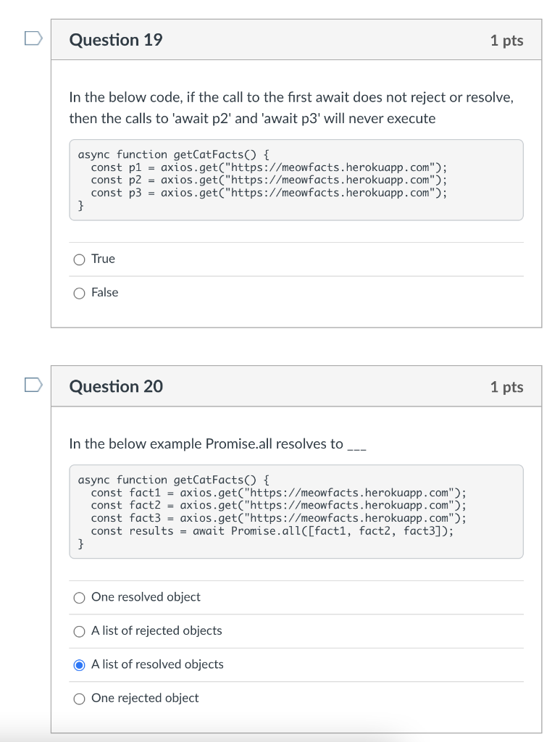Click the Question 20 '1 pts' label

tap(506, 387)
